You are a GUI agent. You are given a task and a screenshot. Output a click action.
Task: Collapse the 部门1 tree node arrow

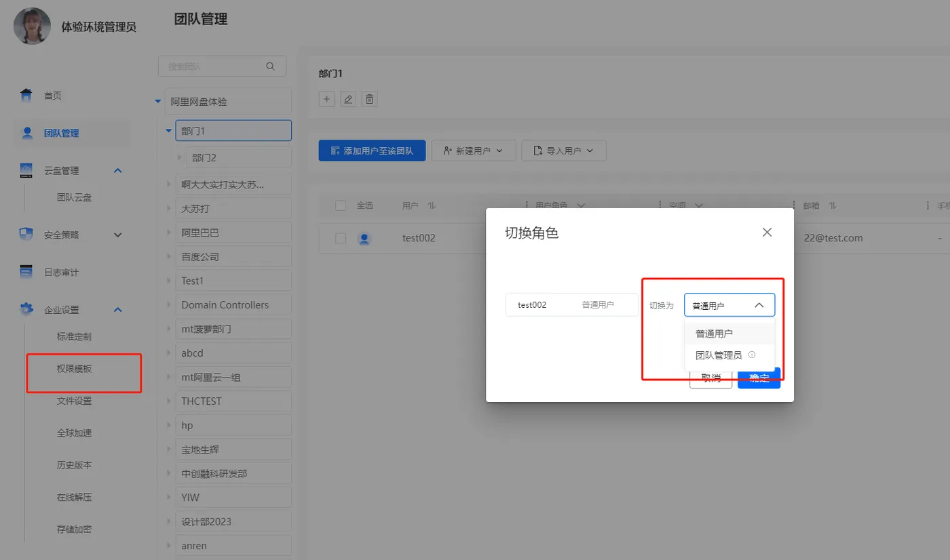169,131
